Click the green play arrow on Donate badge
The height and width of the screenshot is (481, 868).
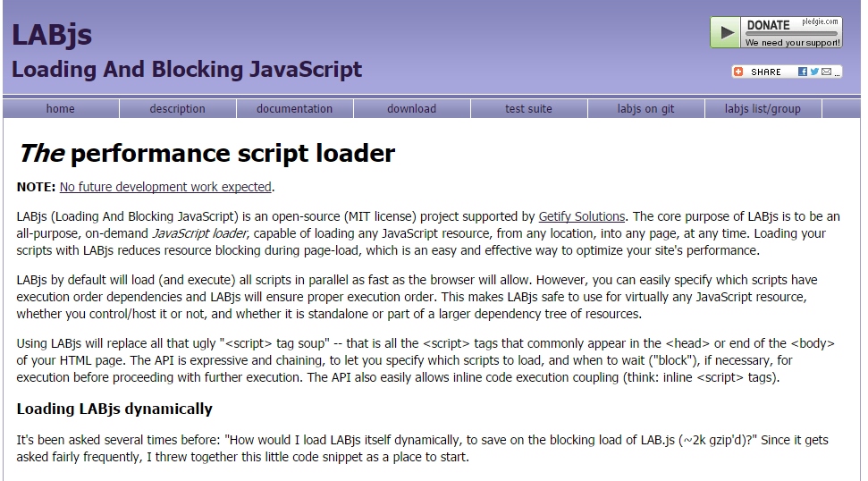pyautogui.click(x=726, y=33)
